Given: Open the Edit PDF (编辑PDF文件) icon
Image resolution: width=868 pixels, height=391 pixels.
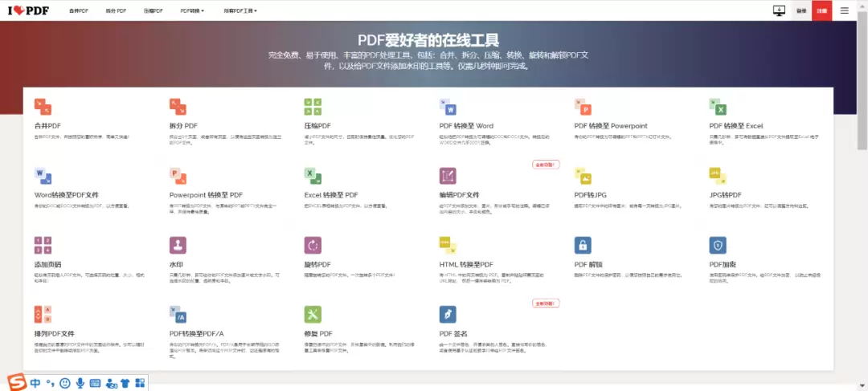Looking at the screenshot, I should [x=448, y=176].
